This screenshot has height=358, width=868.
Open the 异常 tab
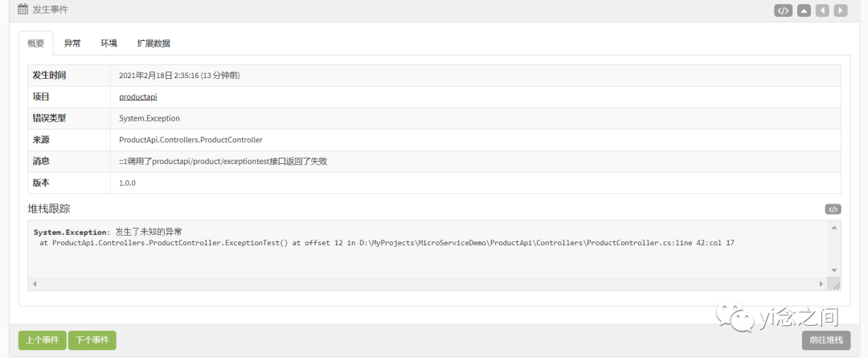click(x=72, y=43)
